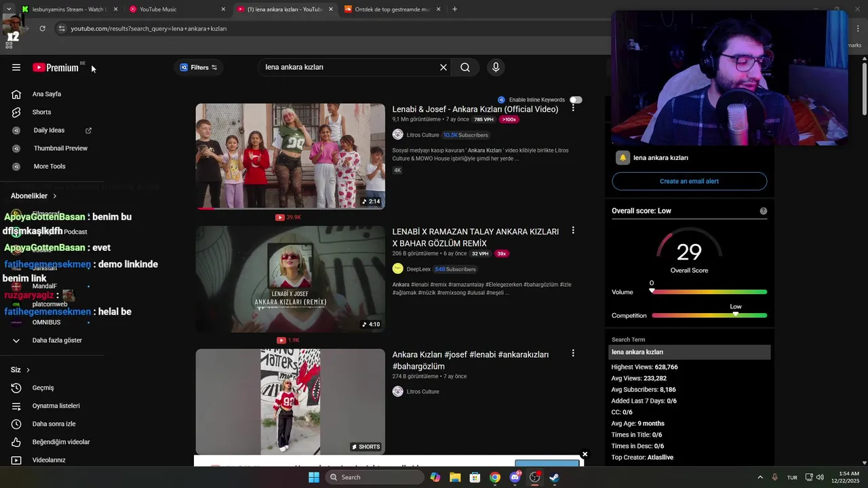This screenshot has width=868, height=488.
Task: Select the lena ankara kızları search term row
Action: pyautogui.click(x=690, y=352)
